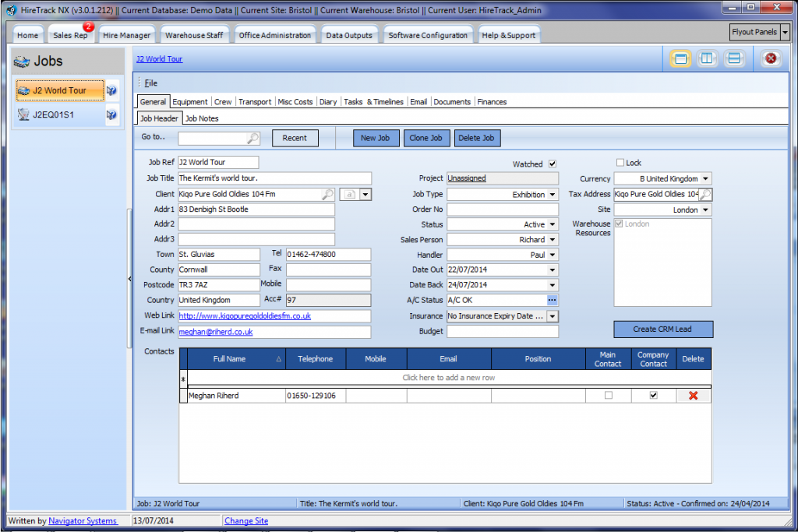Close the job page via red X icon
This screenshot has height=532, width=798.
pos(771,58)
